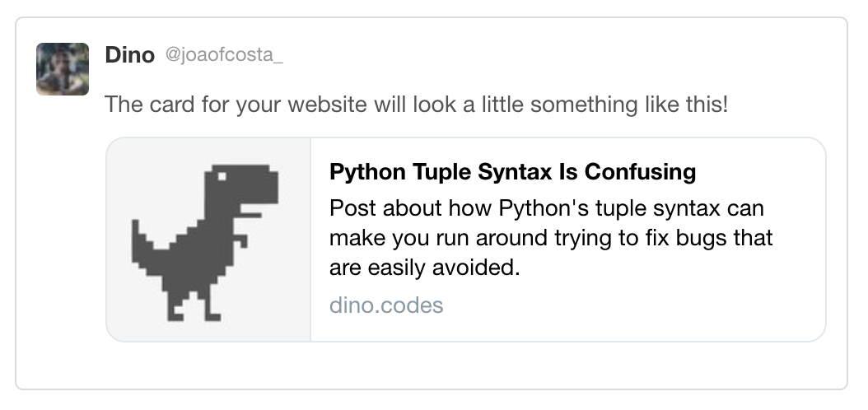Open the Dino display name

click(129, 55)
